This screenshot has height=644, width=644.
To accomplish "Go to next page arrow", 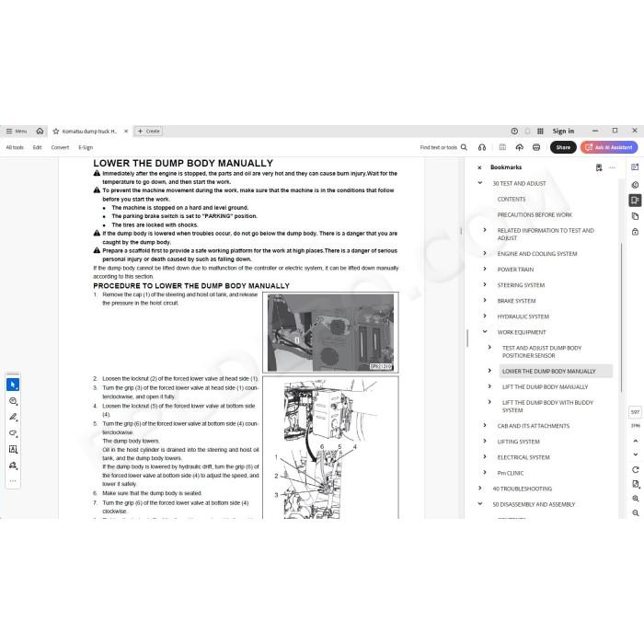I will pos(636,454).
